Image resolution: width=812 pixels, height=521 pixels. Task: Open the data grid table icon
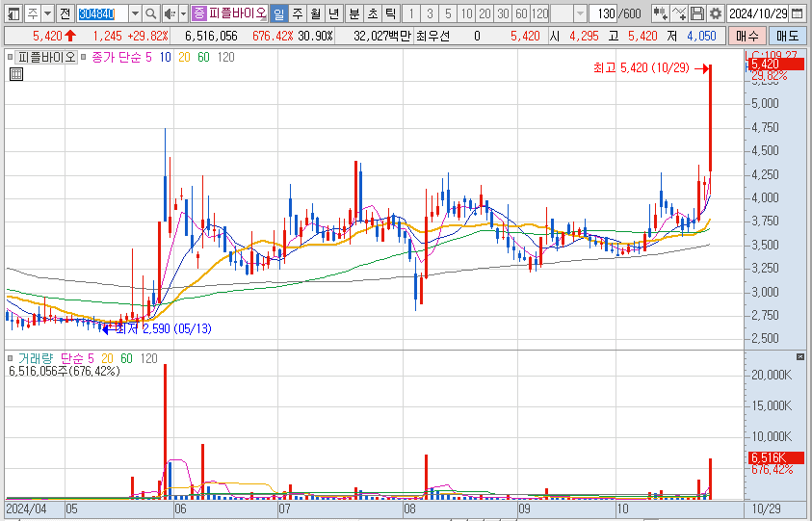tap(16, 74)
